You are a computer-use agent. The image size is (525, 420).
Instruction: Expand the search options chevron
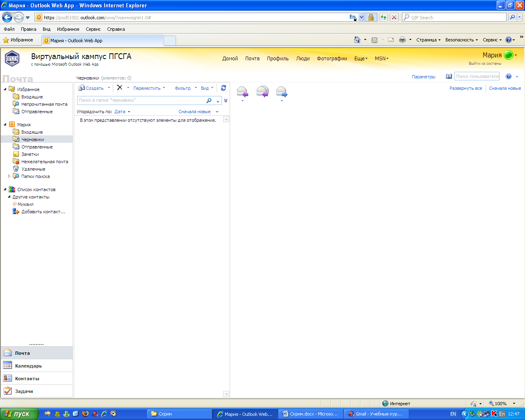(226, 100)
